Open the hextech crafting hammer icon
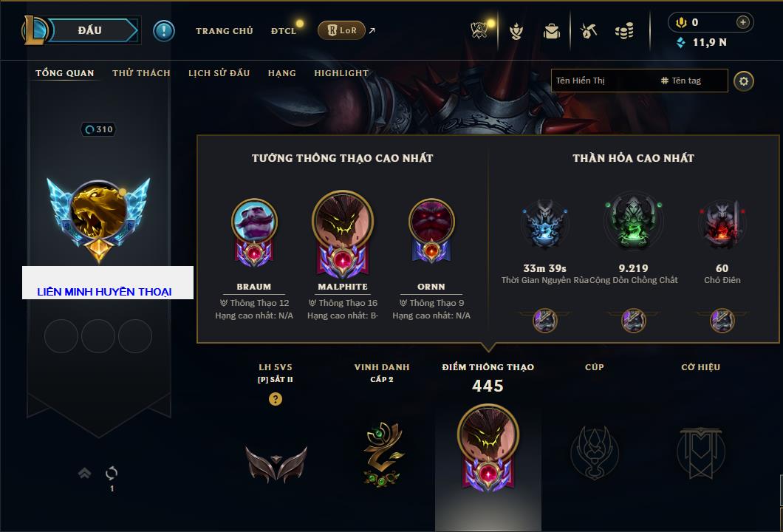This screenshot has width=783, height=532. pos(589,31)
